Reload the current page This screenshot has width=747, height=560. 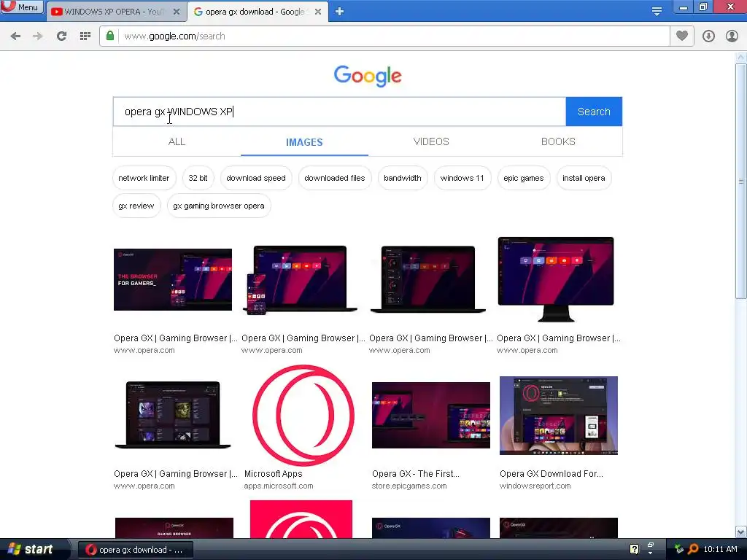61,36
